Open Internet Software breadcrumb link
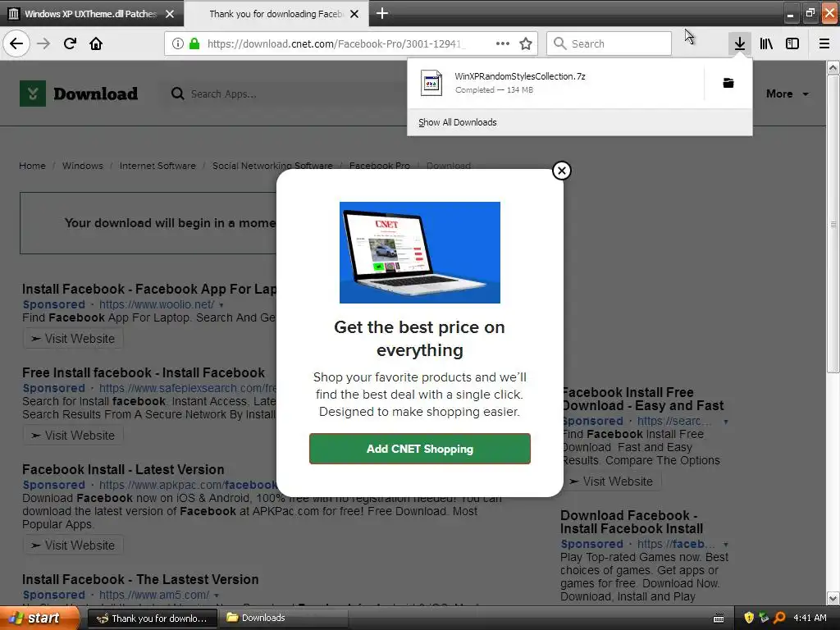Viewport: 840px width, 630px height. (157, 166)
